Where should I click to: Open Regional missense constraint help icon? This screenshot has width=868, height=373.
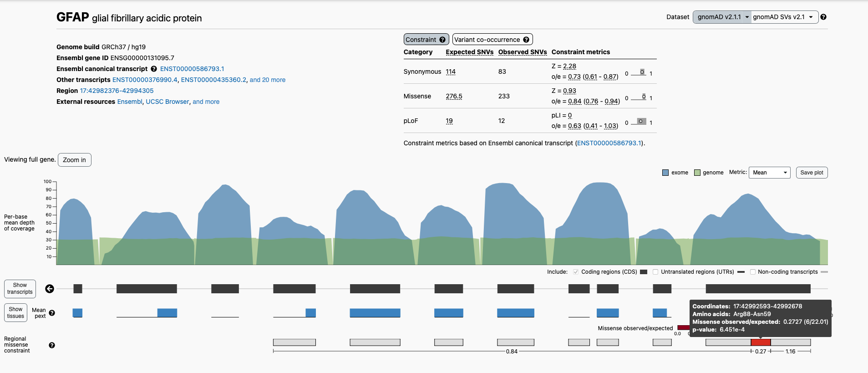click(52, 345)
